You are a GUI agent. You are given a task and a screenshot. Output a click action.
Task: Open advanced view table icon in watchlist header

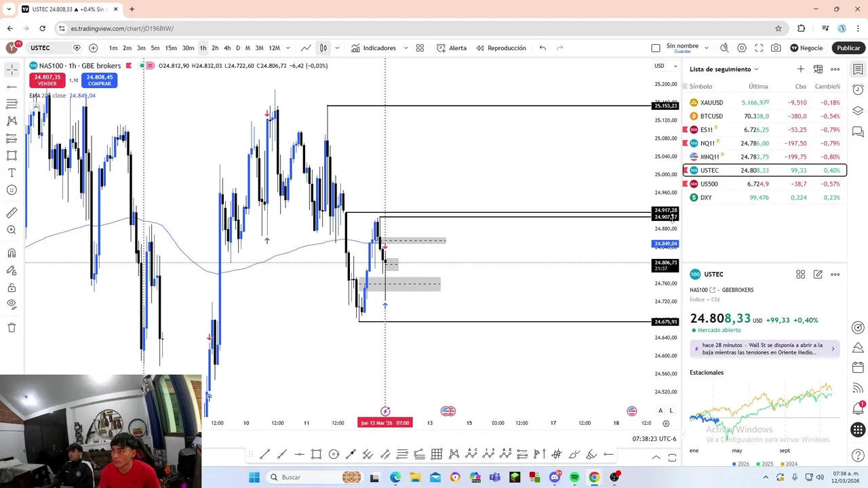[x=818, y=69]
